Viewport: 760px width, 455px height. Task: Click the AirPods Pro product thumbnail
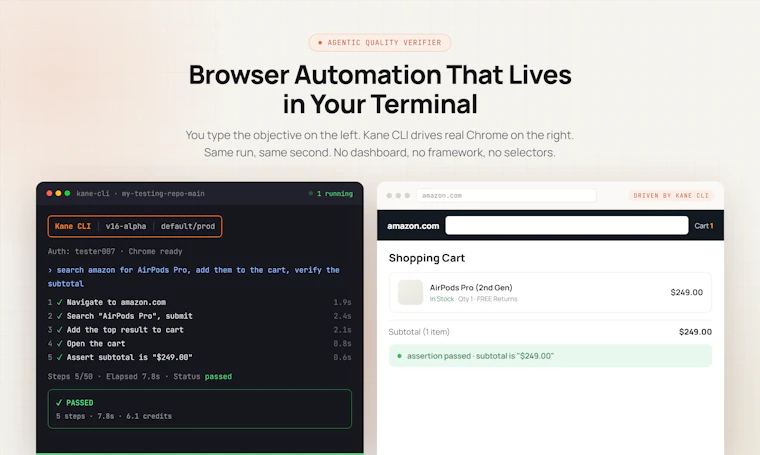(410, 292)
